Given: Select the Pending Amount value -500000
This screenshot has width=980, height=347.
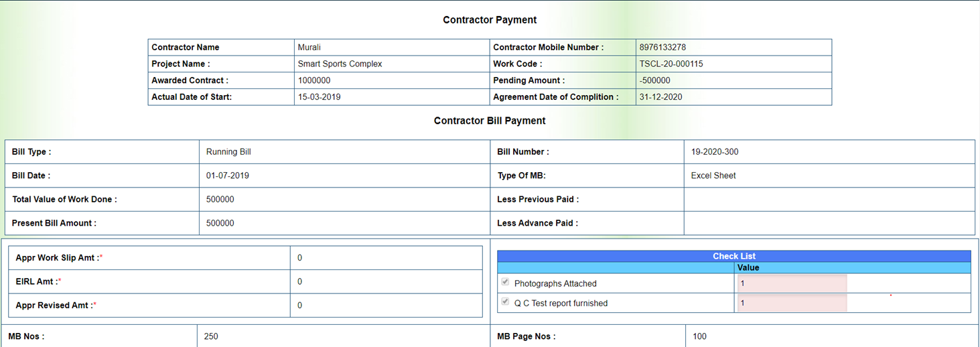Looking at the screenshot, I should click(x=654, y=80).
